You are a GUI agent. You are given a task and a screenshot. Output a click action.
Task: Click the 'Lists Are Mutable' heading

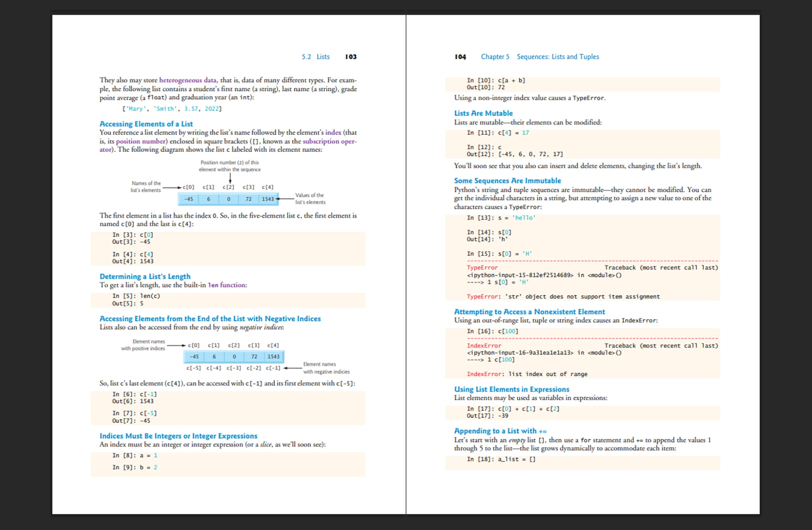point(483,113)
